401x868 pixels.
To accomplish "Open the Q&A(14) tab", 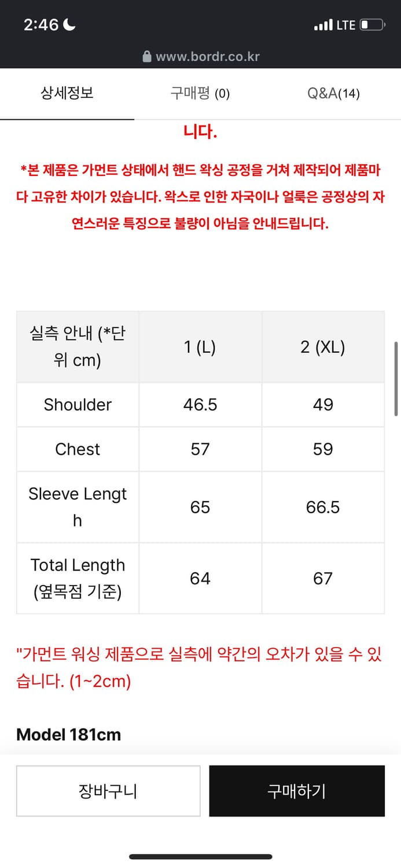I will (333, 93).
